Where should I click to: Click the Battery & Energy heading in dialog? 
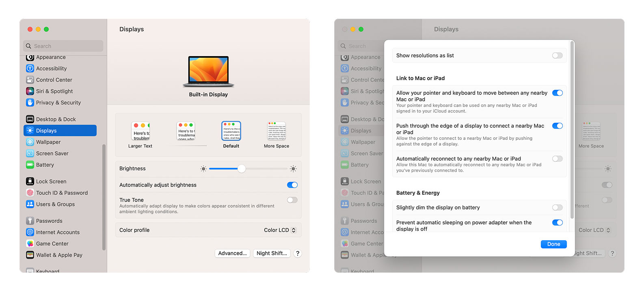click(418, 193)
